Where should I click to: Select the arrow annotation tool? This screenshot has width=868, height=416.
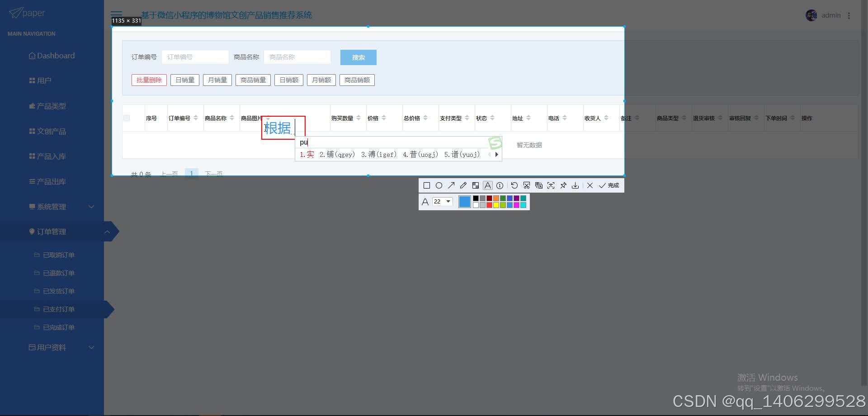(451, 185)
